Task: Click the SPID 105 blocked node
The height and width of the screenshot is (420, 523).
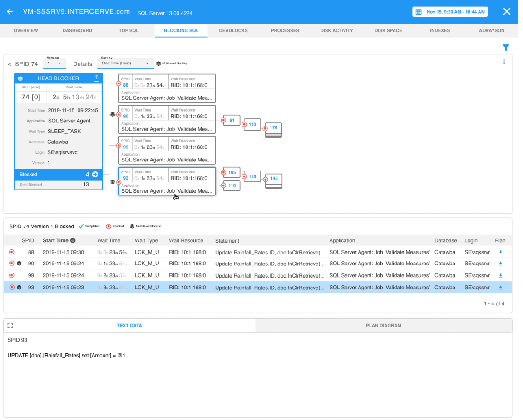Action: pos(232,173)
